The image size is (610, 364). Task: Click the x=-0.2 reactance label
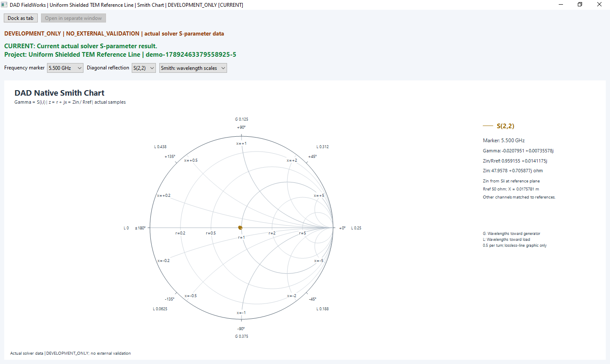(x=164, y=261)
